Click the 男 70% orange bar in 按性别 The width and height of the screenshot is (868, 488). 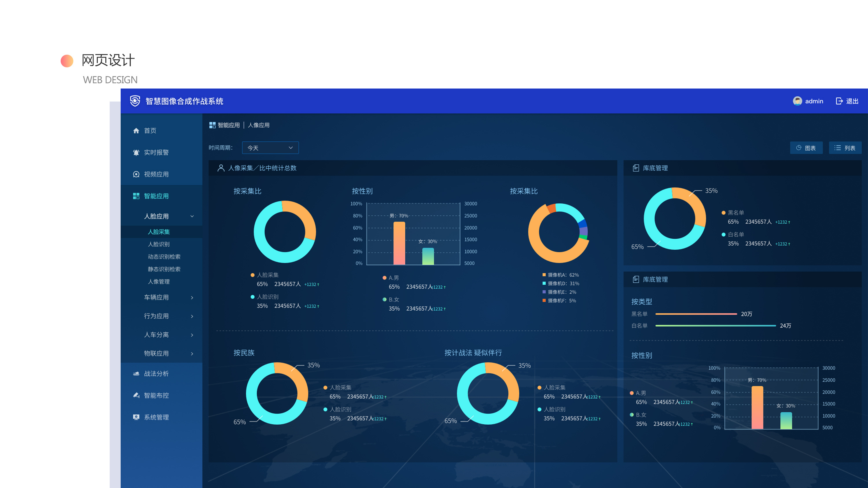tap(399, 243)
